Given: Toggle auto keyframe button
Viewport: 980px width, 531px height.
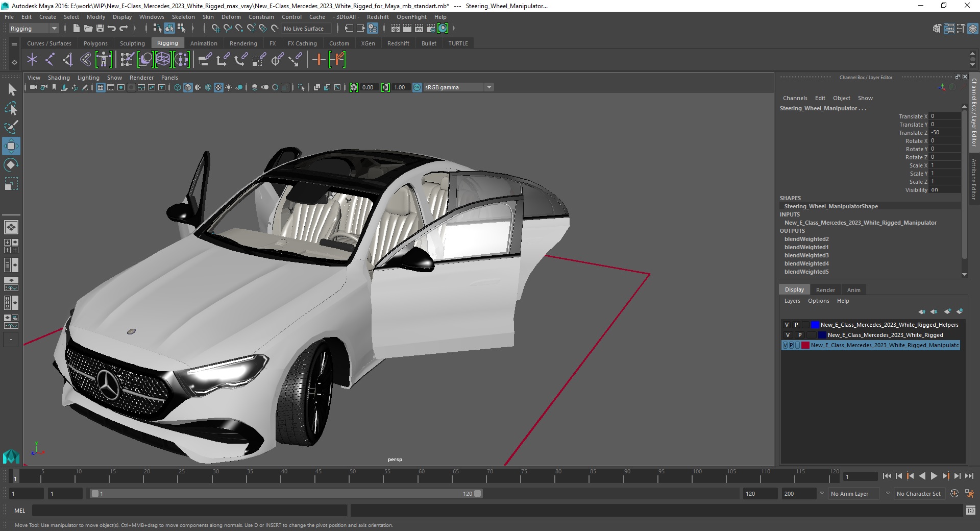Looking at the screenshot, I should [x=954, y=494].
